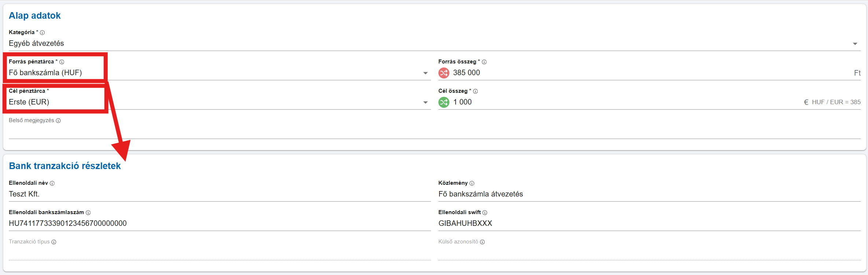Click the Ellenoldali swift info icon
This screenshot has width=868, height=275.
click(x=485, y=213)
